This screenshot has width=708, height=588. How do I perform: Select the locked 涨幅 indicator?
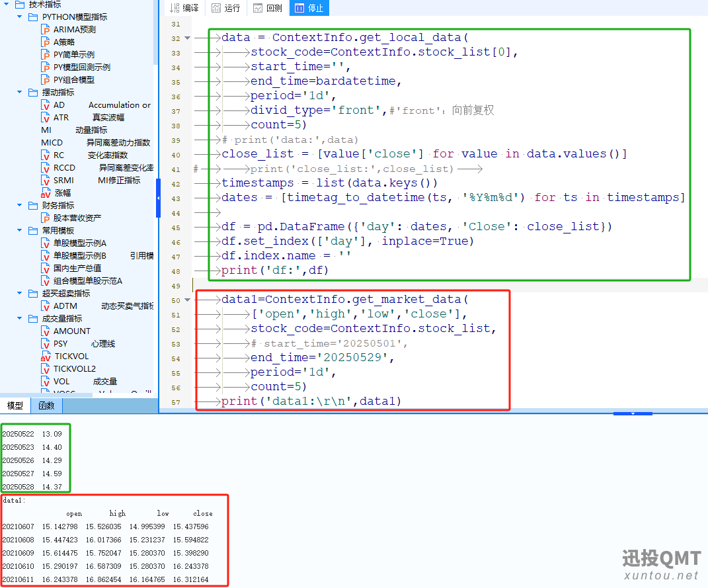point(61,192)
